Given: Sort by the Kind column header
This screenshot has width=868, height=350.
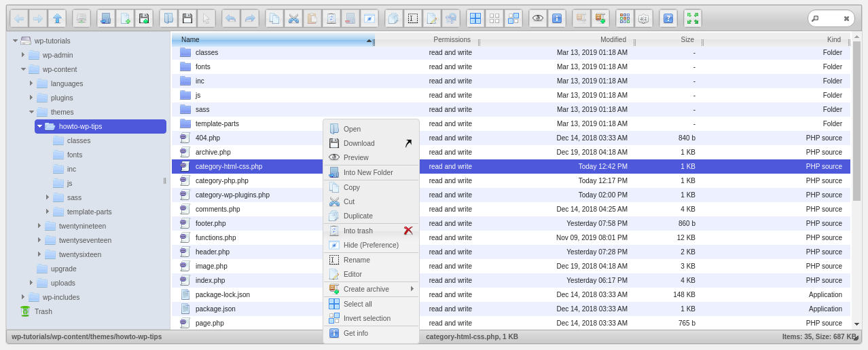Looking at the screenshot, I should tap(776, 39).
